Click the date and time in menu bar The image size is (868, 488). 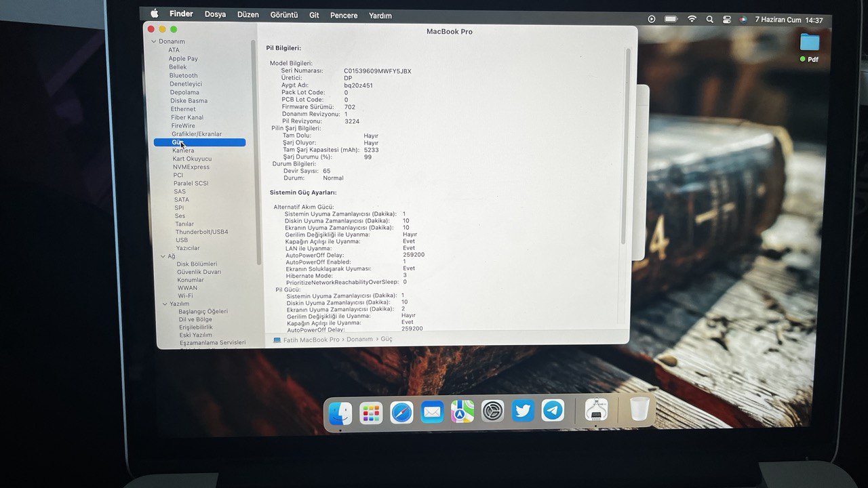point(789,20)
